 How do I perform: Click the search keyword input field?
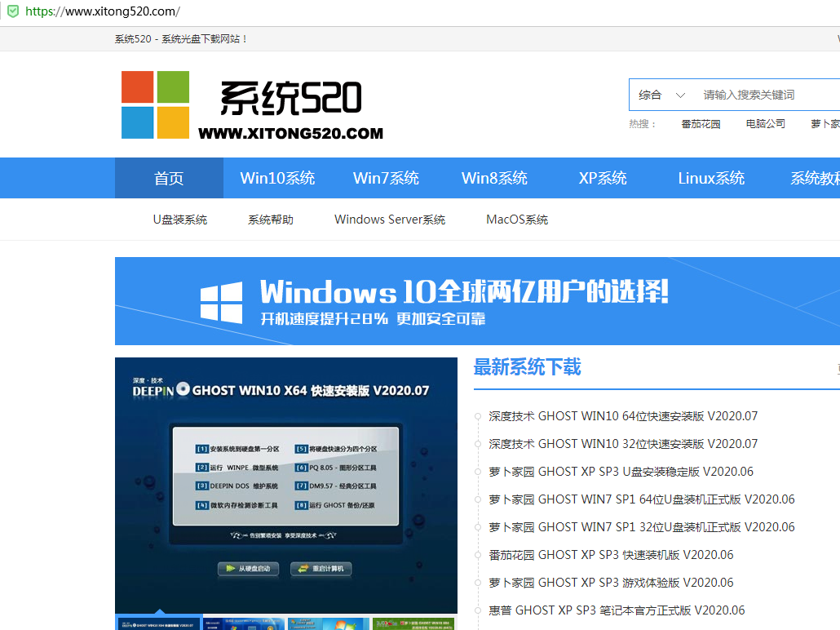coord(750,94)
